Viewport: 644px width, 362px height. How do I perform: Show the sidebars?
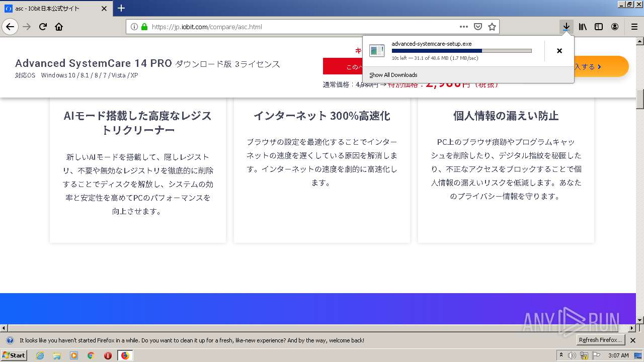click(599, 27)
